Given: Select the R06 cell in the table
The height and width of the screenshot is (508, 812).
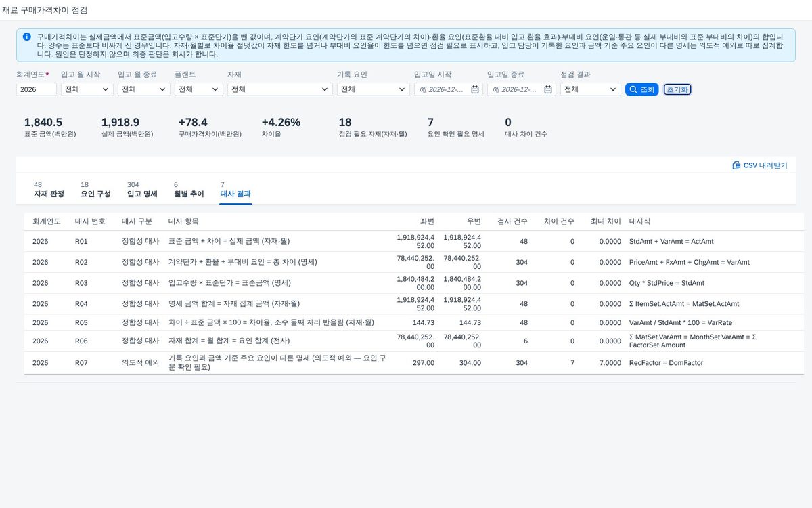Looking at the screenshot, I should click(82, 341).
